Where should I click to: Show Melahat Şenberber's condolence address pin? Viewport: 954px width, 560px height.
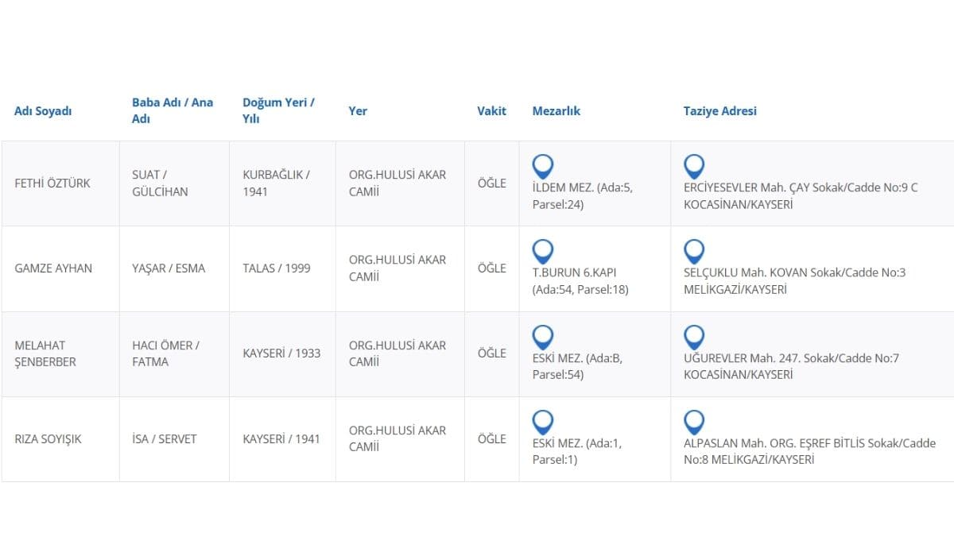tap(694, 337)
